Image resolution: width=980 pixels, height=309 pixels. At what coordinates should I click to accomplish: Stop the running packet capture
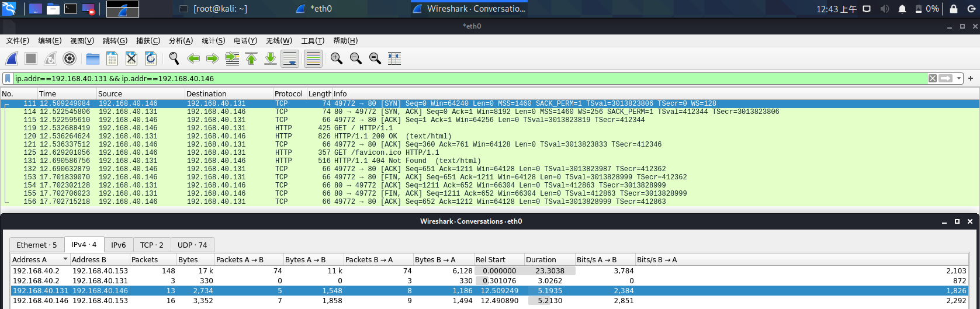pyautogui.click(x=31, y=58)
